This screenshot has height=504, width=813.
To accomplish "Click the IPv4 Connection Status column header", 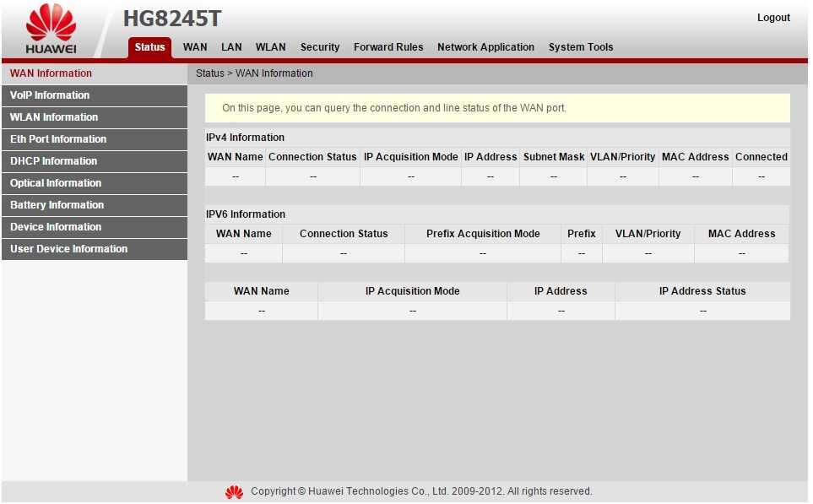I will coord(312,157).
